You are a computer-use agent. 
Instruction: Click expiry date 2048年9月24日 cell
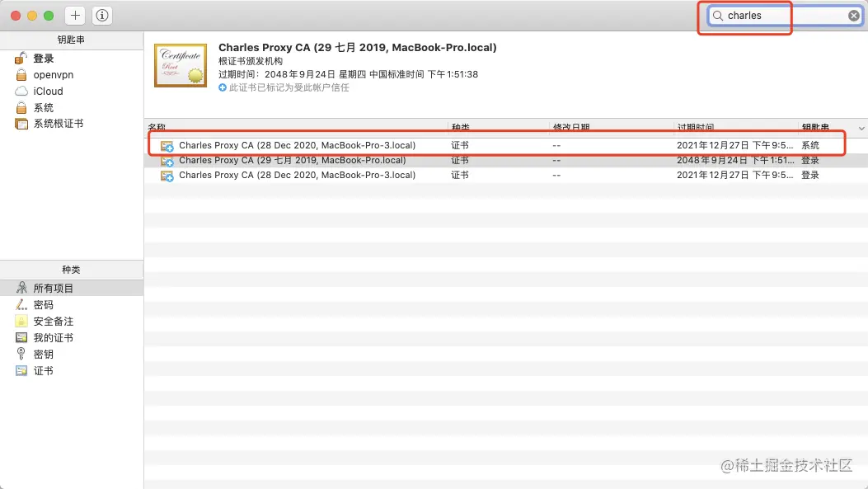pyautogui.click(x=735, y=161)
